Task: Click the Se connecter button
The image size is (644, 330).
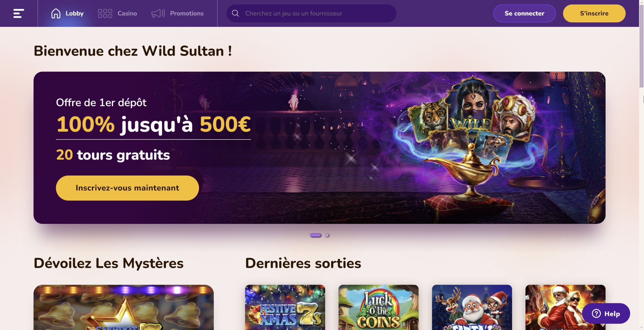Action: pos(524,13)
